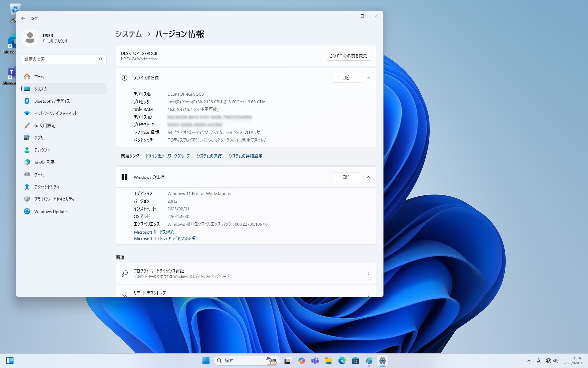Open Copilot from the taskbar
The width and height of the screenshot is (588, 368).
click(301, 361)
